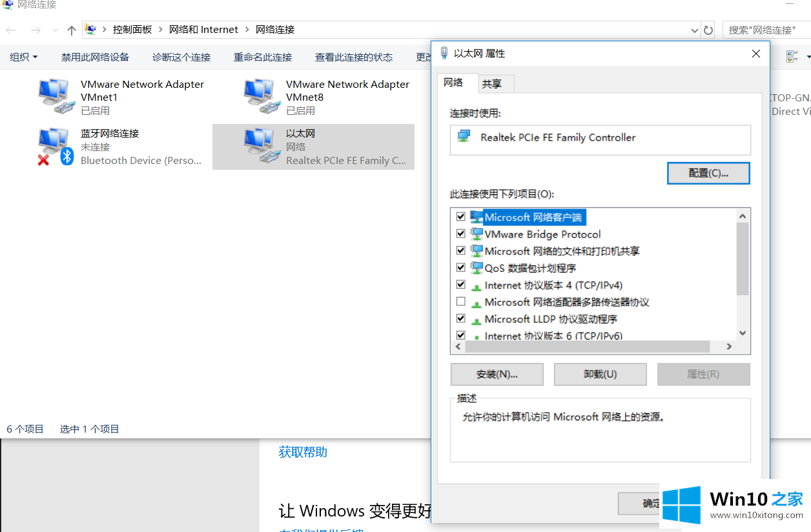This screenshot has height=532, width=811.
Task: Click the QoS packet scheduler item icon
Action: coord(477,267)
